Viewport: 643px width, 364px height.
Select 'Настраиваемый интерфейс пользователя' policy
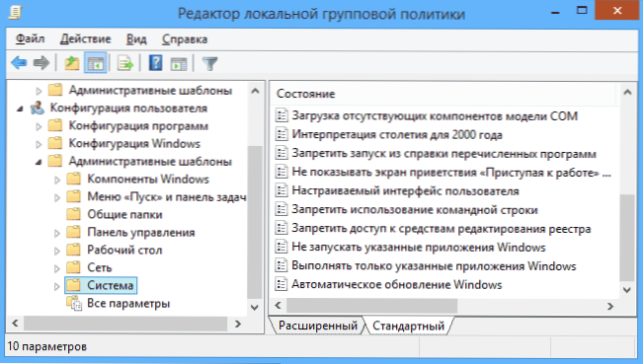(405, 190)
